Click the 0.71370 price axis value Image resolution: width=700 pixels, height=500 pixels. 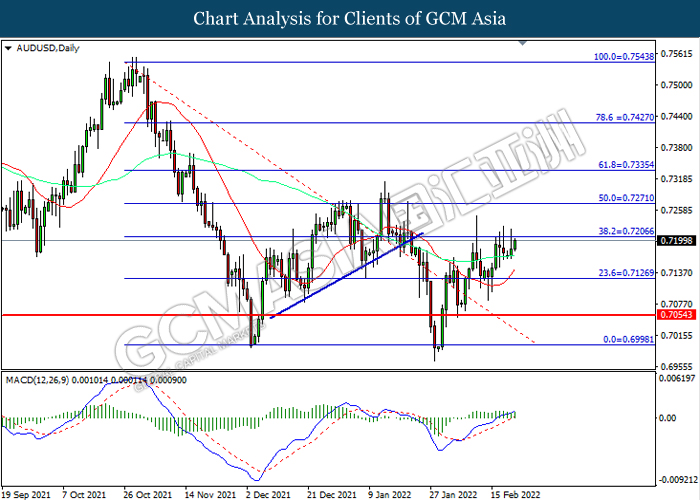(x=676, y=273)
